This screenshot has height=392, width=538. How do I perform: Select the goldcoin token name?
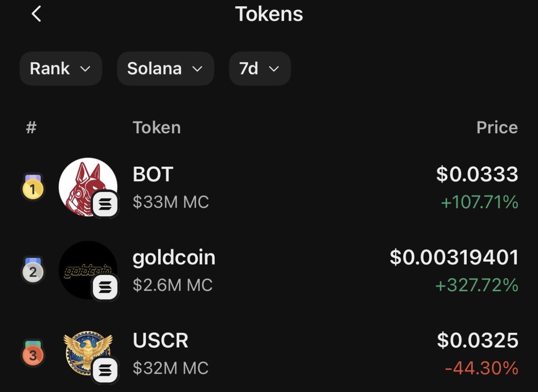click(x=174, y=258)
